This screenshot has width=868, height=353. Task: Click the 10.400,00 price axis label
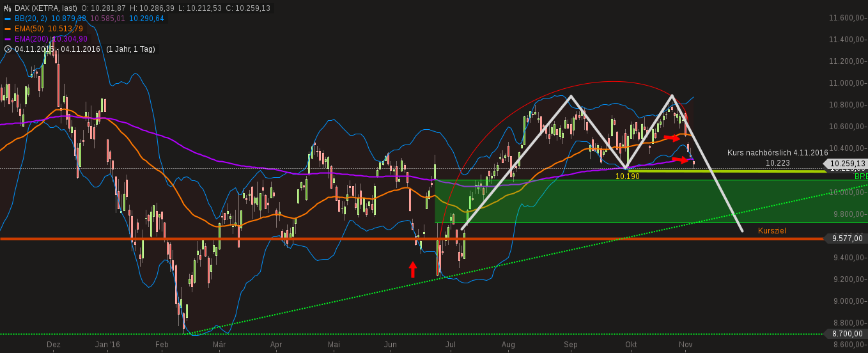click(846, 148)
